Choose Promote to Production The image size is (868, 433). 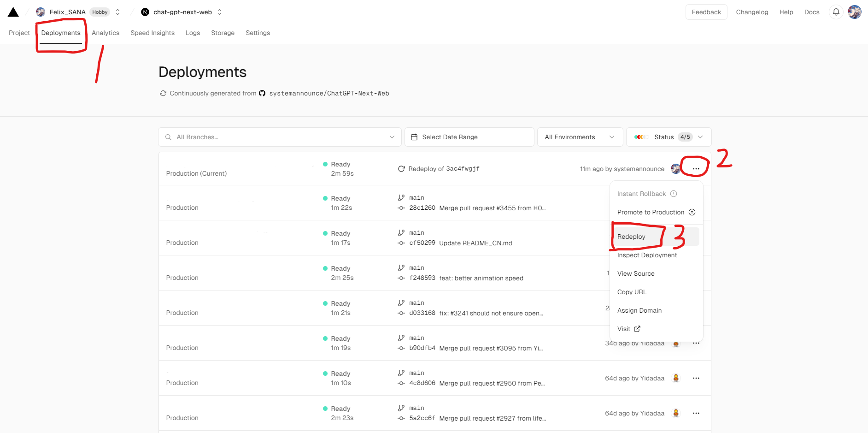656,212
